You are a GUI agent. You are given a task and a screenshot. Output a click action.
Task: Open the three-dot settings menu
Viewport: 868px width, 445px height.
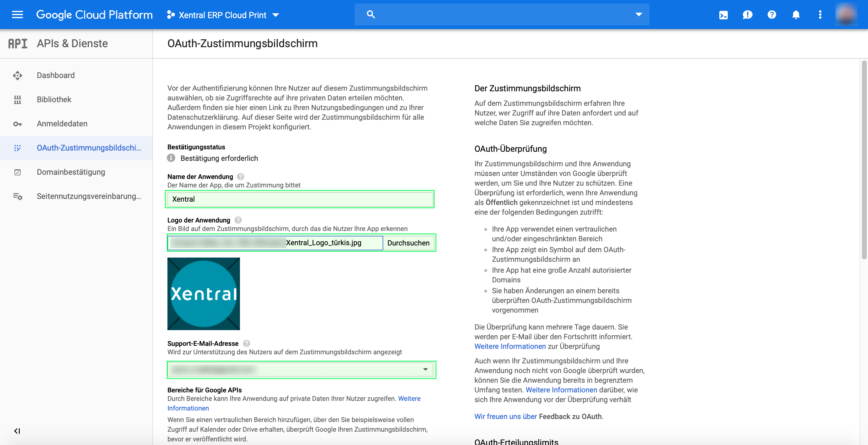click(820, 15)
